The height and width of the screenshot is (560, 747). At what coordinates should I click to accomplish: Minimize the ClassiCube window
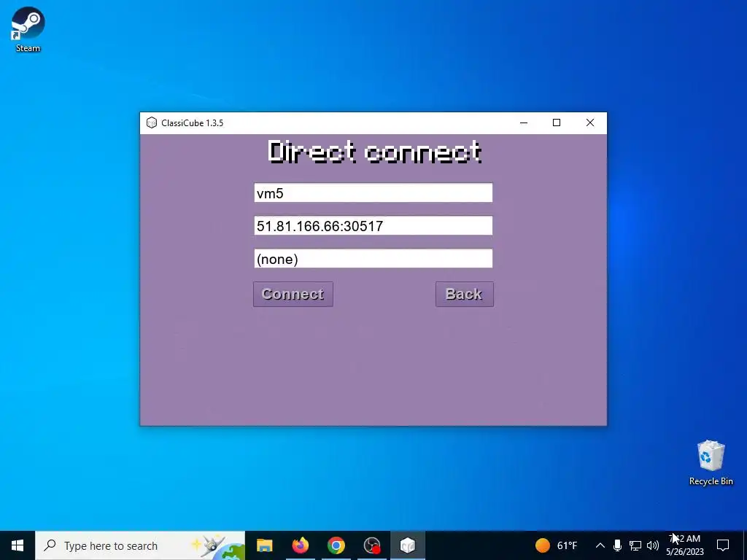[x=524, y=122]
